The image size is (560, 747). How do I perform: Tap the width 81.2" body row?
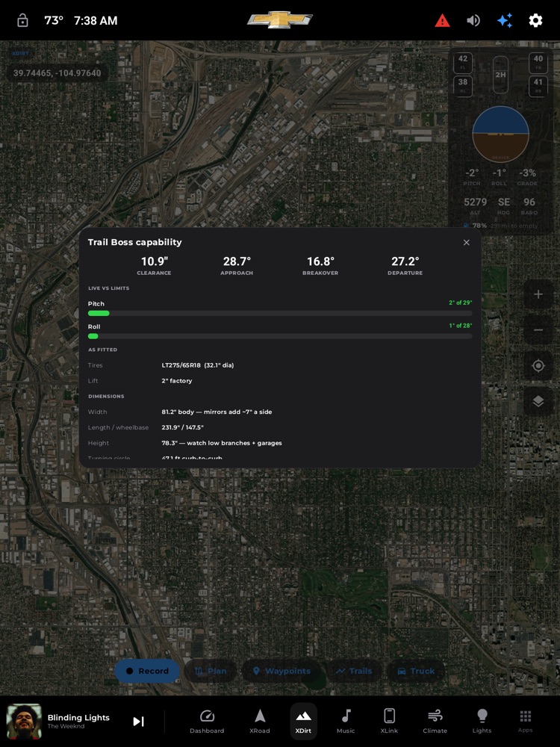(x=280, y=412)
